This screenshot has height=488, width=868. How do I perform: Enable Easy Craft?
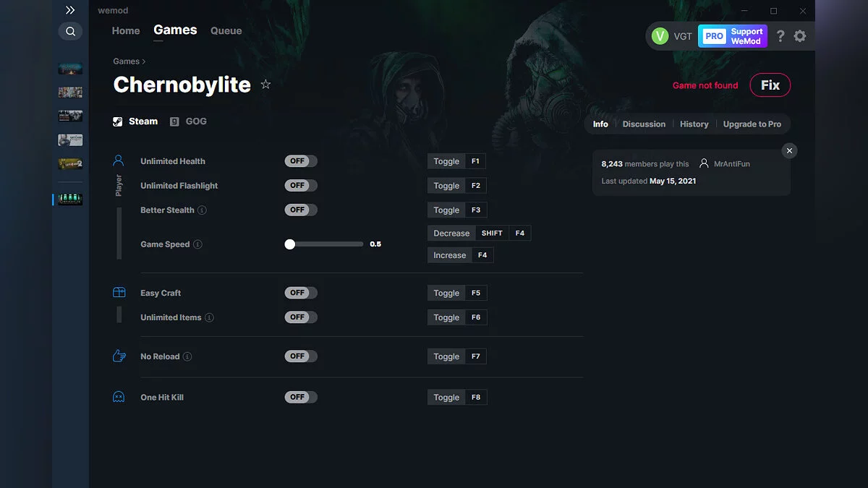[x=300, y=292]
